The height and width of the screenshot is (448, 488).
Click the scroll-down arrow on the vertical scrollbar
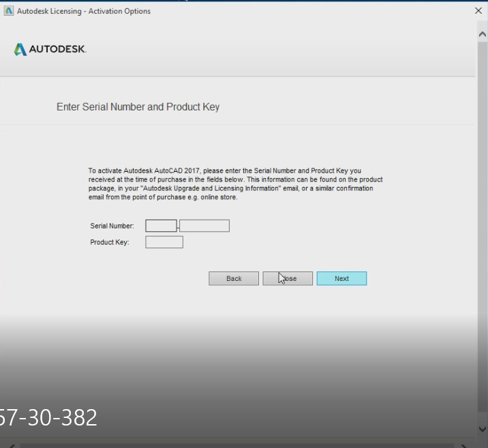[x=482, y=429]
